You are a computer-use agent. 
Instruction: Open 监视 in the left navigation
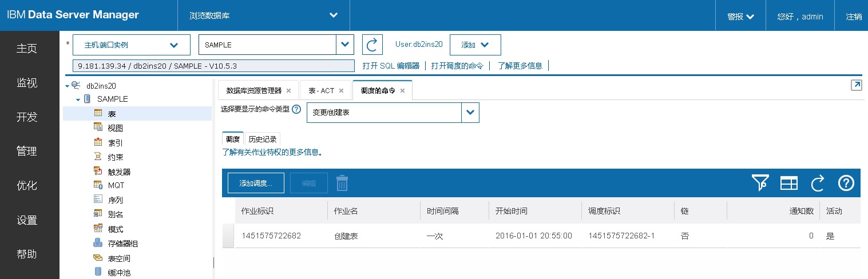click(x=27, y=83)
